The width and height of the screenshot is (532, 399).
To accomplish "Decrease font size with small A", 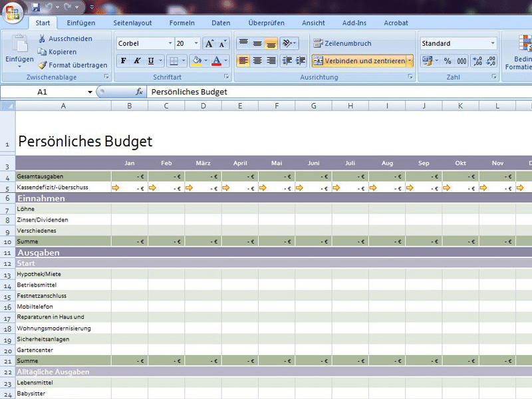I will (x=223, y=43).
